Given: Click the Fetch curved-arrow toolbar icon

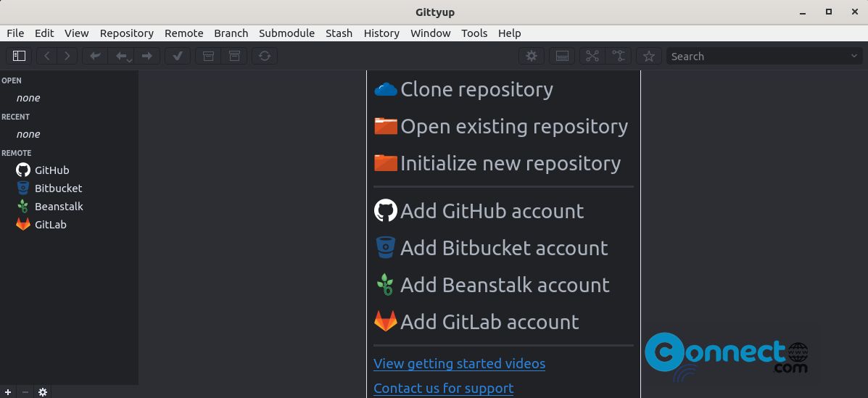Looking at the screenshot, I should point(95,56).
